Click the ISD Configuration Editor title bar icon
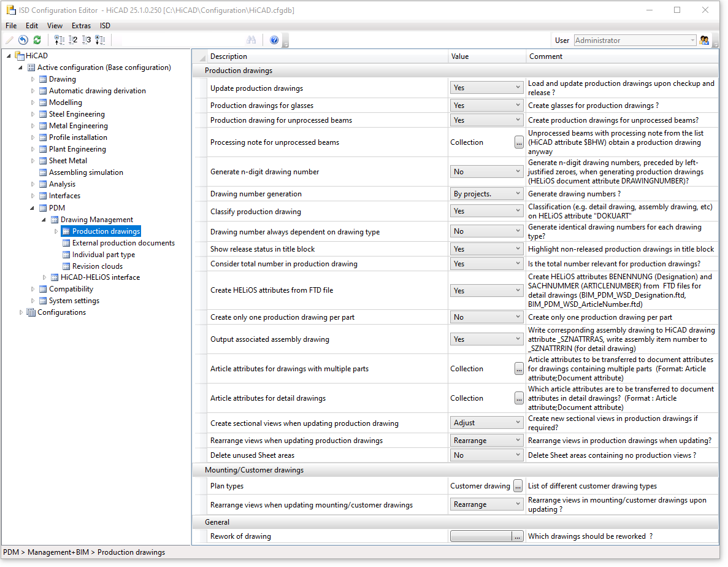Image resolution: width=728 pixels, height=567 pixels. coord(11,10)
